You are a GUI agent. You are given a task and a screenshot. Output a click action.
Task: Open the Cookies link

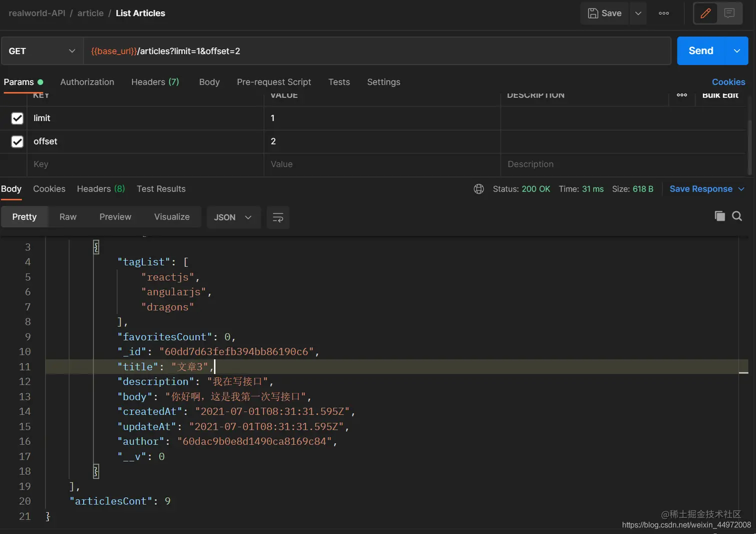click(x=728, y=82)
